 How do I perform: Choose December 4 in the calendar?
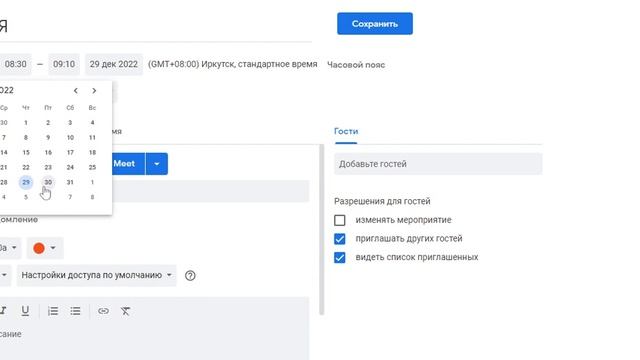tap(92, 122)
